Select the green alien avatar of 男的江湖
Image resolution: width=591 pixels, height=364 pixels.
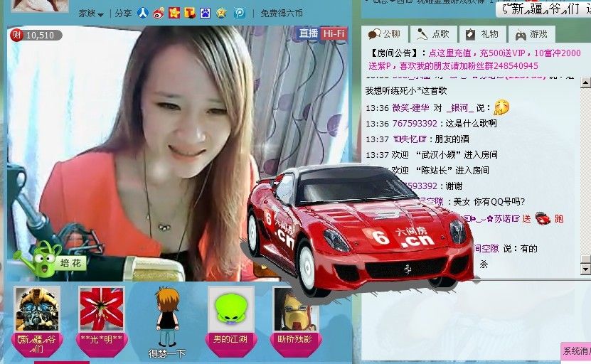(231, 309)
